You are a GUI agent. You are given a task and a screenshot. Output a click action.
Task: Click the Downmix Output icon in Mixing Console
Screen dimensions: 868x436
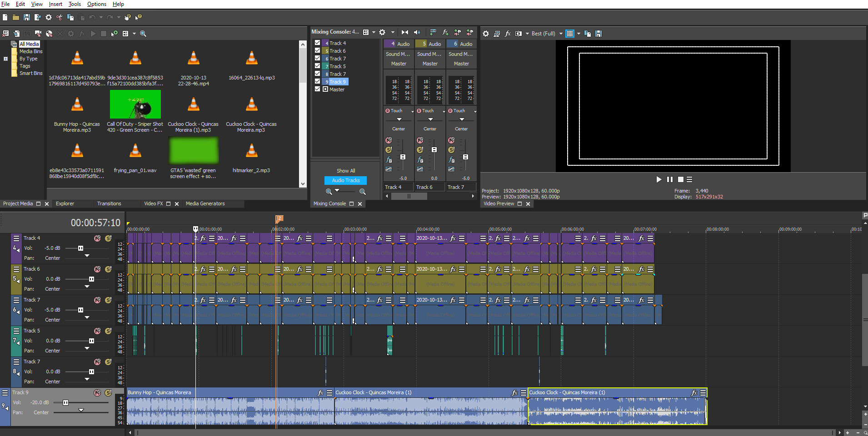point(405,32)
